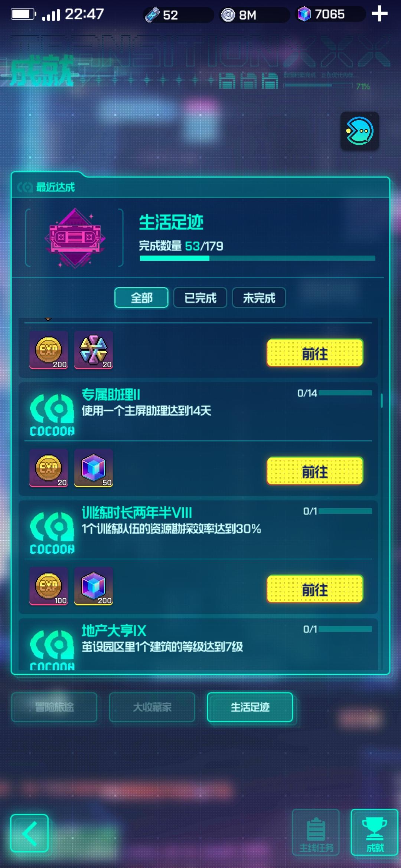Open the 大收藏家 category

152,707
